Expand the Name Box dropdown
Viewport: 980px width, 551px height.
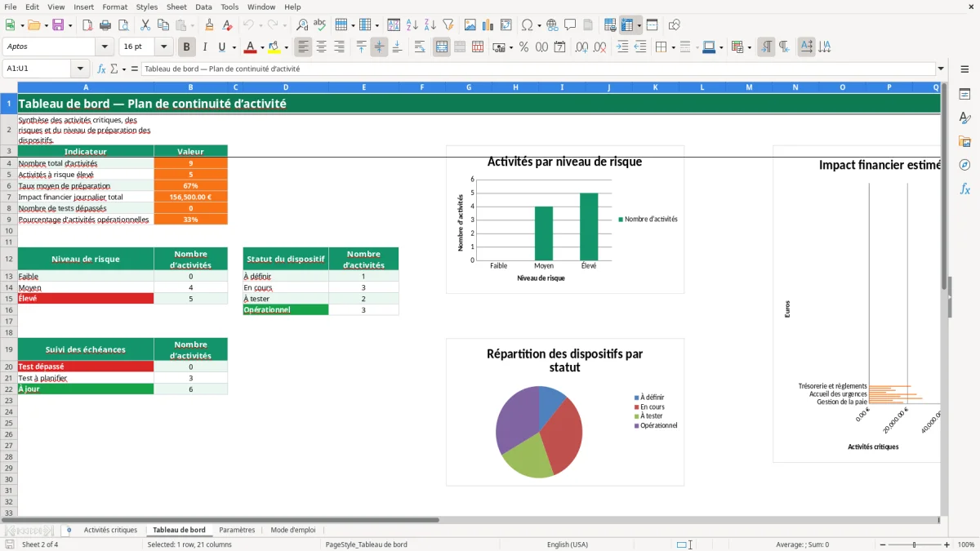(x=80, y=69)
